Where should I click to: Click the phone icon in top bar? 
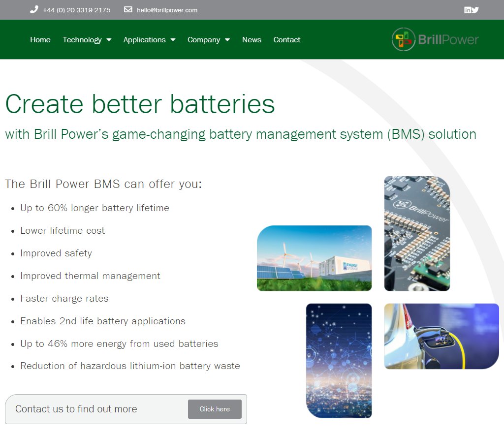34,10
